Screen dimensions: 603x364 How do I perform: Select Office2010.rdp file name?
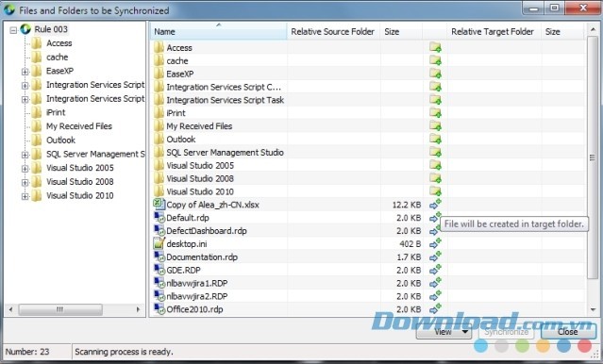(x=194, y=309)
